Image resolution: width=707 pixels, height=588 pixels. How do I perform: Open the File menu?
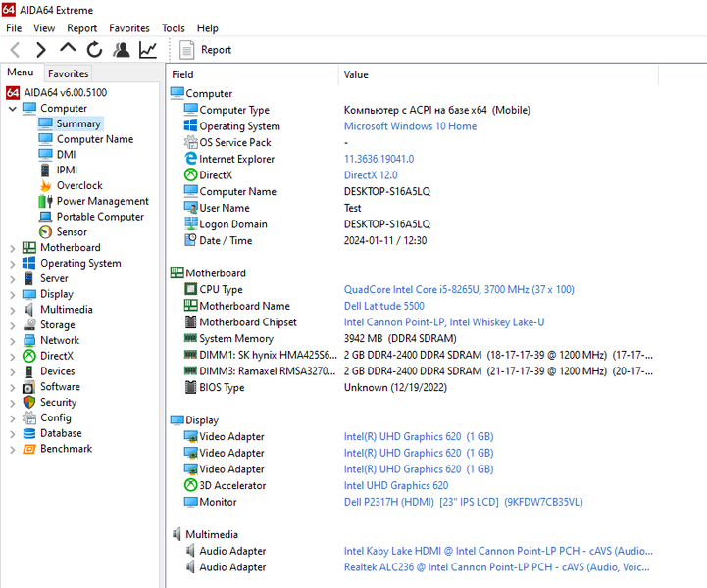click(14, 28)
